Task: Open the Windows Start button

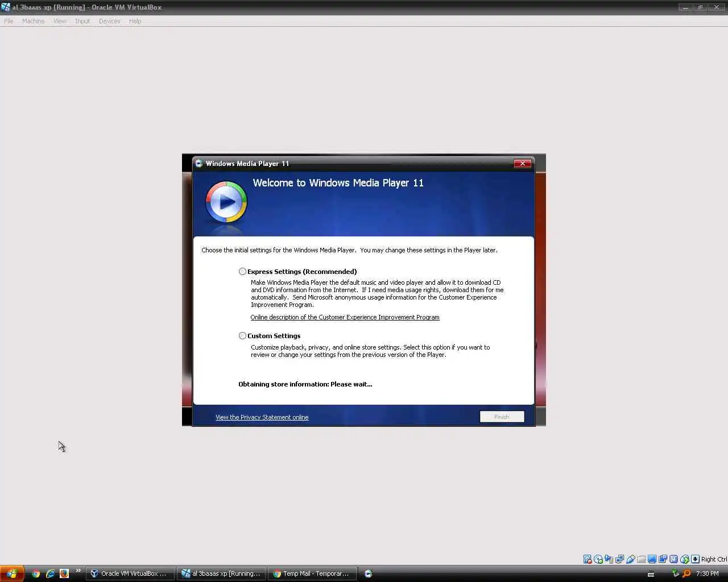Action: click(x=11, y=573)
